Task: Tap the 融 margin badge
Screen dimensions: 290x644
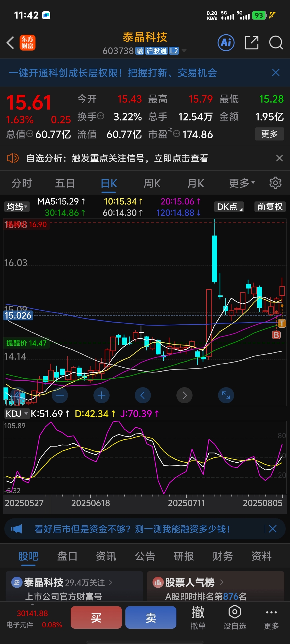Action: click(x=140, y=51)
